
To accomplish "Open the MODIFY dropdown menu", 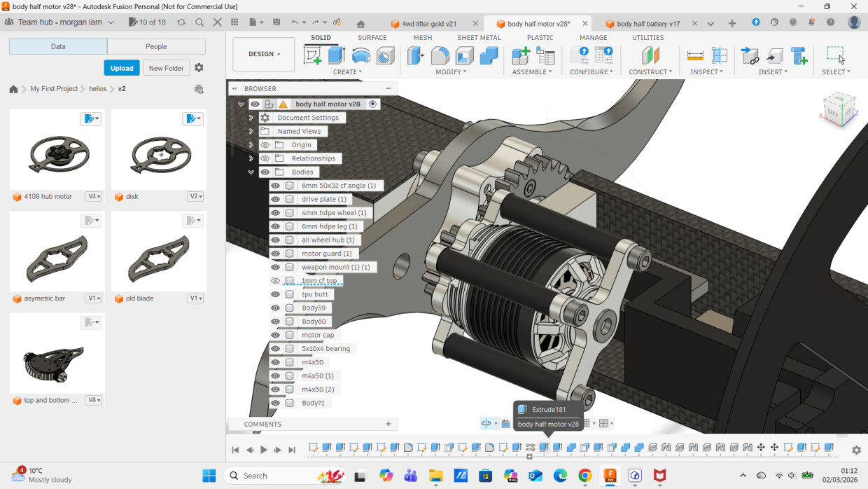I will (451, 72).
